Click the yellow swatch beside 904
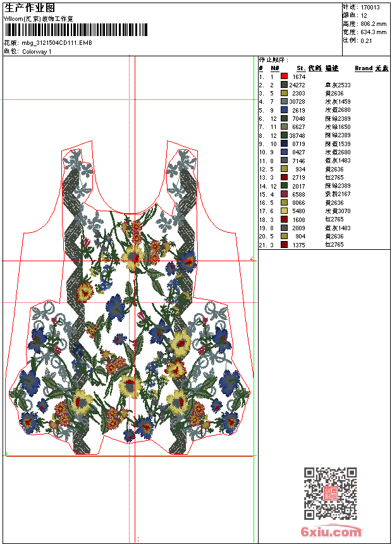The height and width of the screenshot is (544, 392). tap(284, 236)
